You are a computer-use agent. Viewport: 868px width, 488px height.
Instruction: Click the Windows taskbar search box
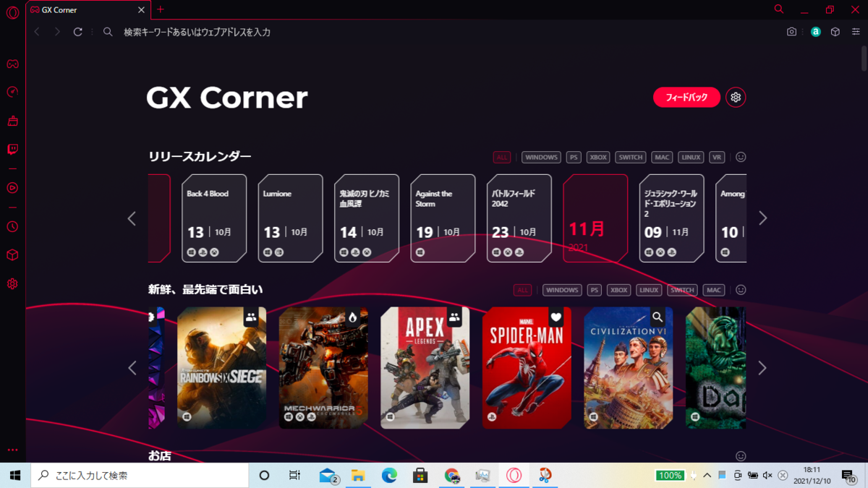pyautogui.click(x=139, y=475)
